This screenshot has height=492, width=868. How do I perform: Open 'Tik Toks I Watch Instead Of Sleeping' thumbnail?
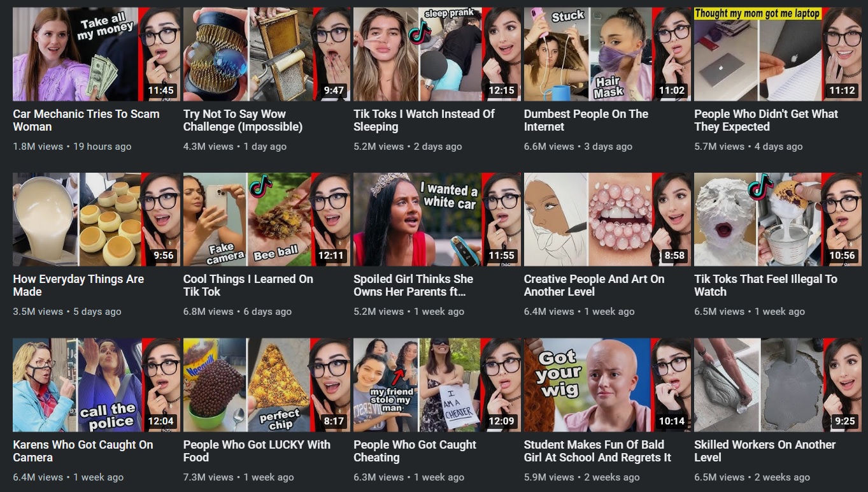pyautogui.click(x=437, y=54)
